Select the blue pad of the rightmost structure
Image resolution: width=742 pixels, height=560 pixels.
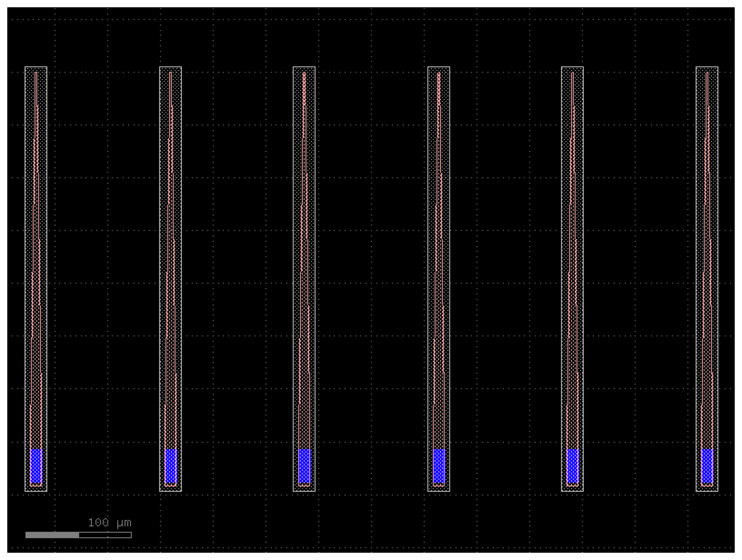point(707,466)
